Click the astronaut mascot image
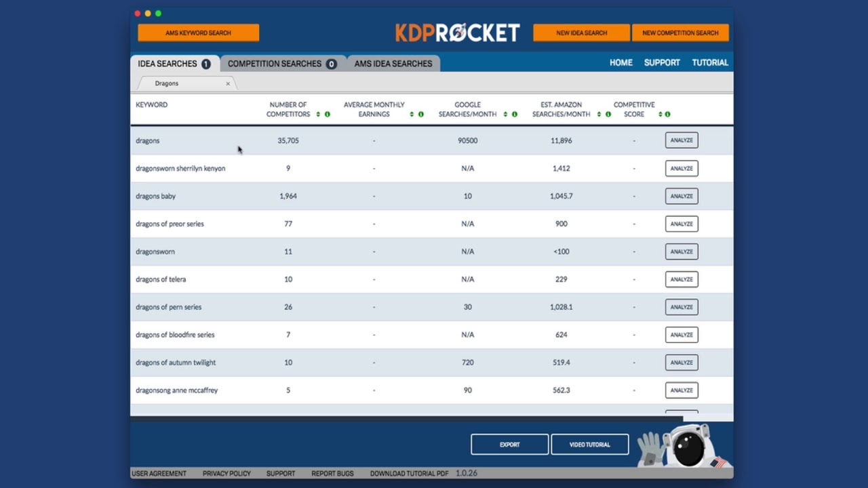868x488 pixels. pyautogui.click(x=685, y=447)
